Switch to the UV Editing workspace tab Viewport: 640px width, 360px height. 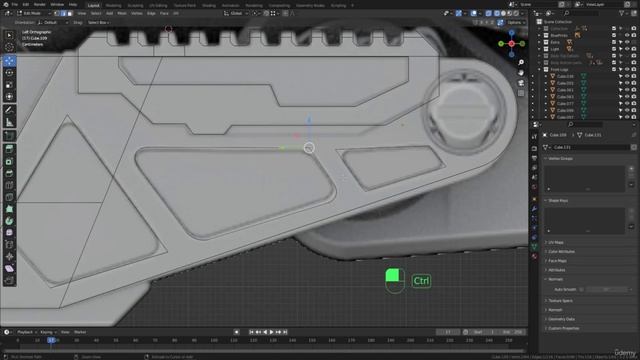click(x=158, y=6)
